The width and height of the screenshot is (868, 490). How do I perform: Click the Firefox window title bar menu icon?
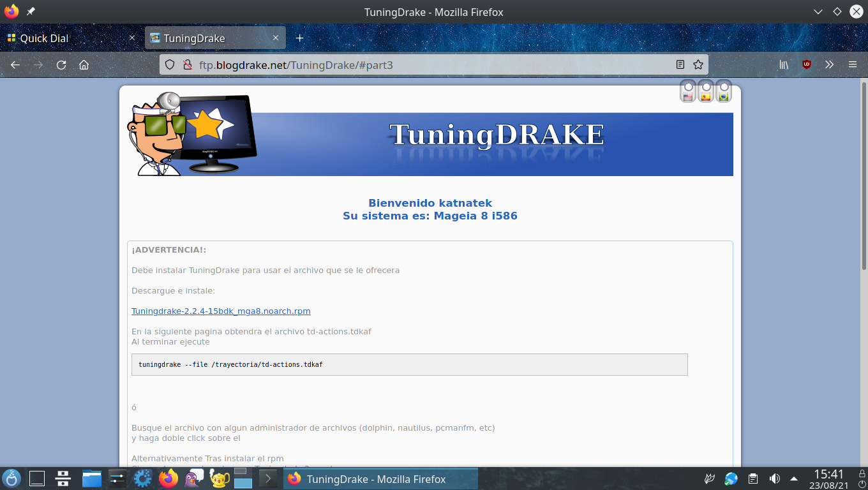point(11,11)
